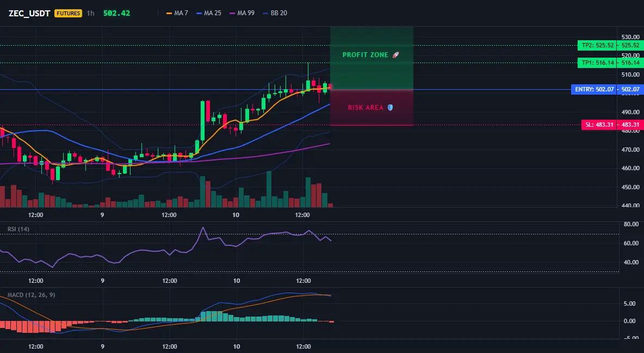Click the tall green breakout candle near 495
The image size is (644, 353).
coord(202,121)
